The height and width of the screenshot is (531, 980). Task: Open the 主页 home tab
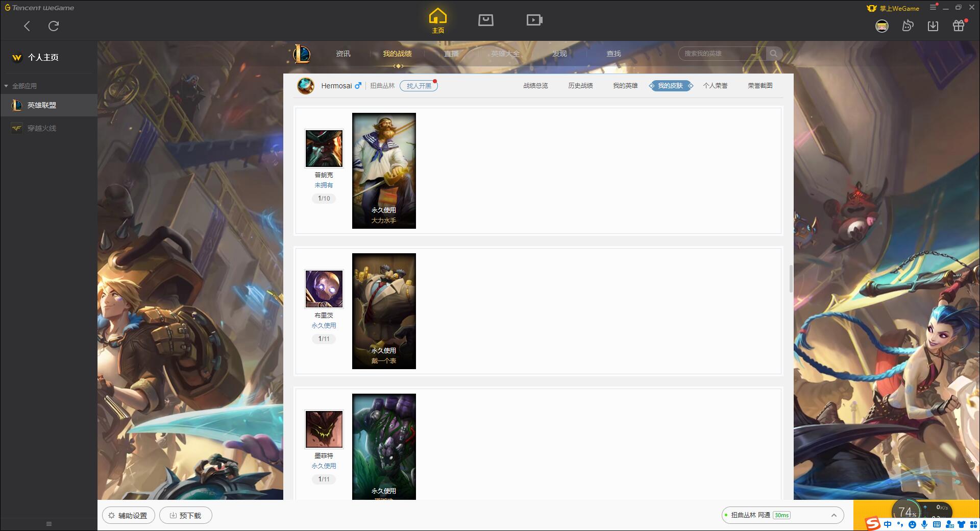click(x=438, y=20)
